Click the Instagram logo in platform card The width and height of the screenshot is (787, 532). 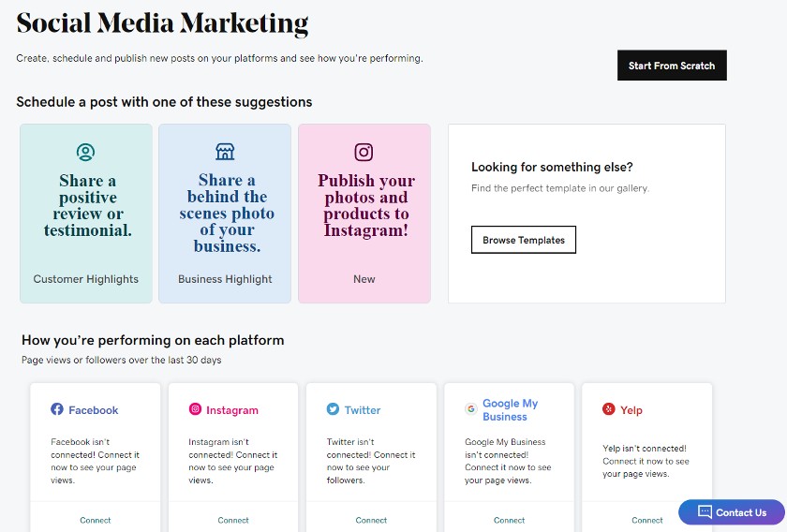pyautogui.click(x=195, y=409)
